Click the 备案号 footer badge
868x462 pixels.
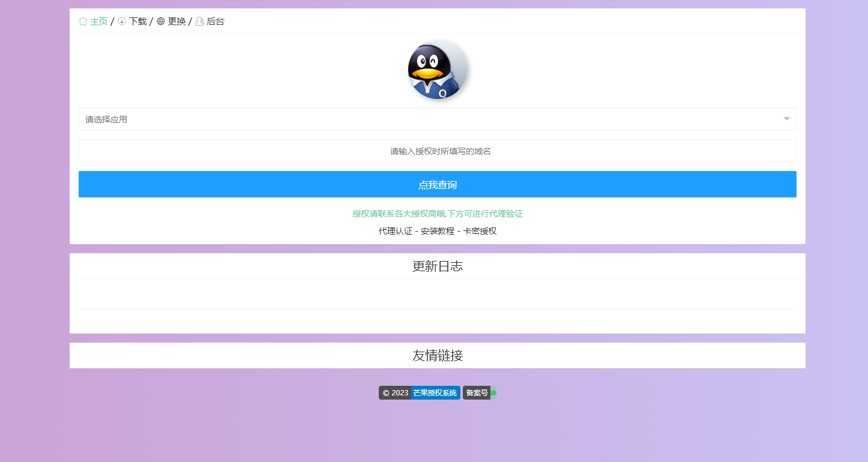click(477, 393)
